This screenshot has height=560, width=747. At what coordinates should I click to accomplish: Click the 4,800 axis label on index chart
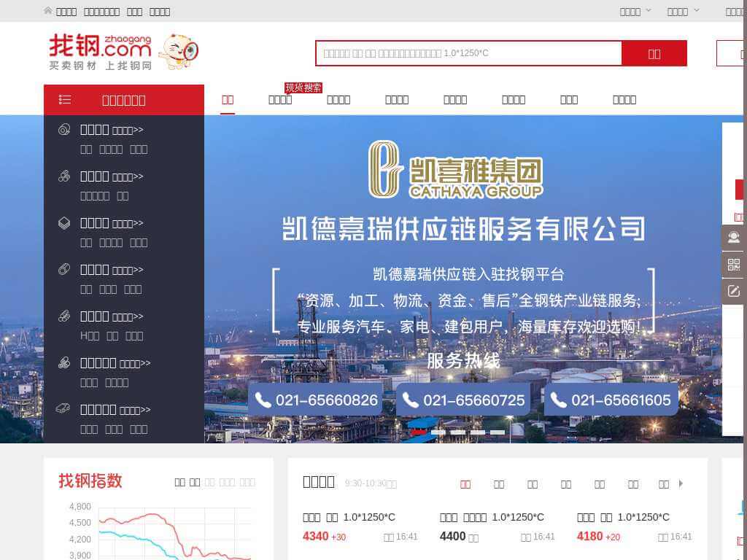[80, 507]
